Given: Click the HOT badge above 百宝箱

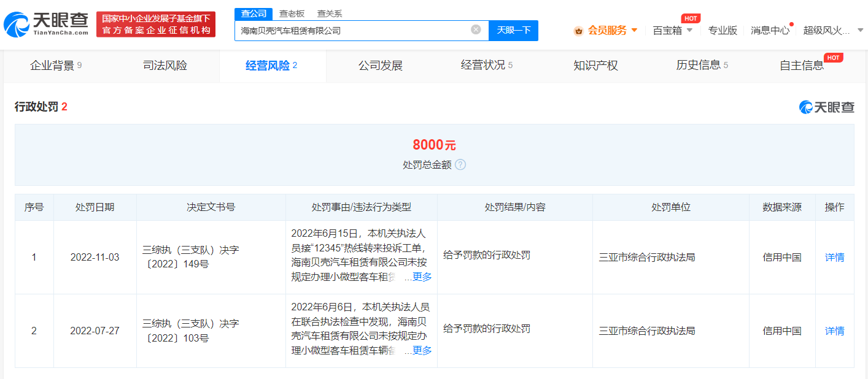Looking at the screenshot, I should (690, 18).
